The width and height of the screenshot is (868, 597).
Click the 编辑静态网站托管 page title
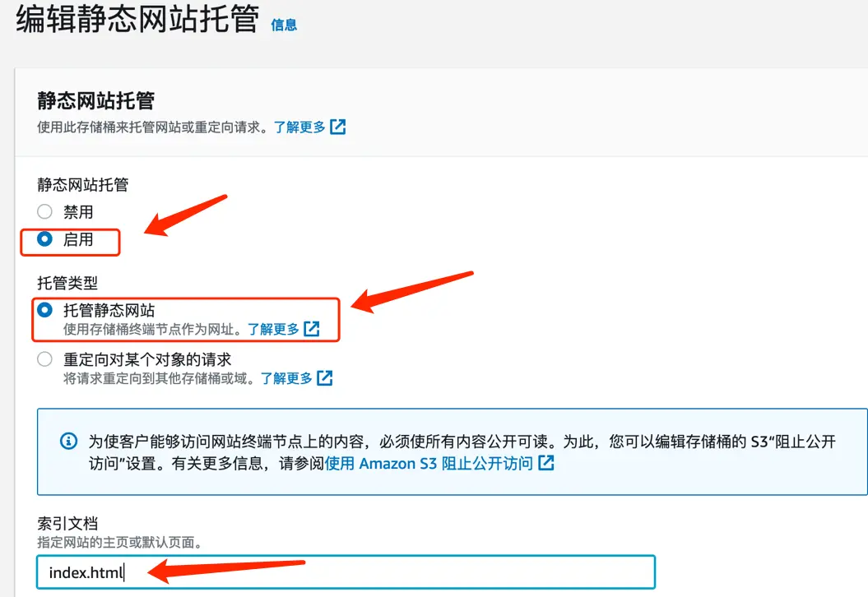[x=137, y=19]
